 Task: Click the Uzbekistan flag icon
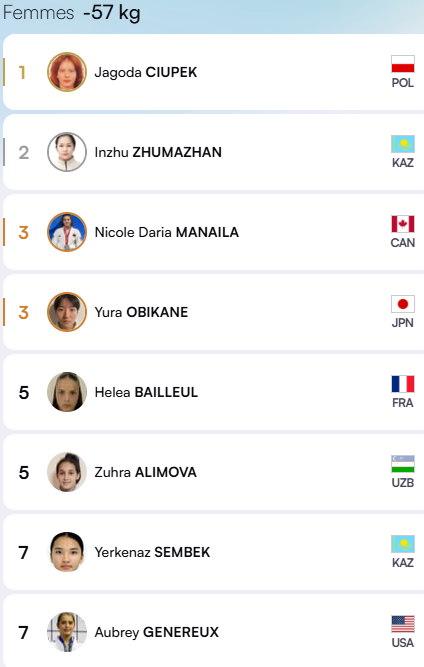pyautogui.click(x=403, y=464)
